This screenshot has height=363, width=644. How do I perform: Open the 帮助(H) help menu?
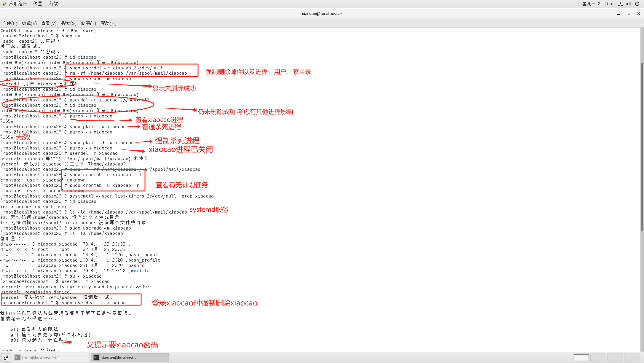tap(109, 23)
